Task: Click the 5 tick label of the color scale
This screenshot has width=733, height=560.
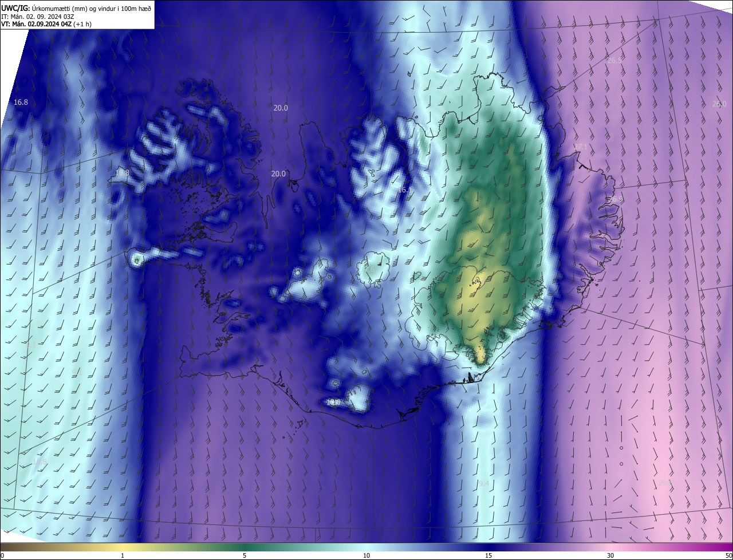Action: (x=245, y=555)
